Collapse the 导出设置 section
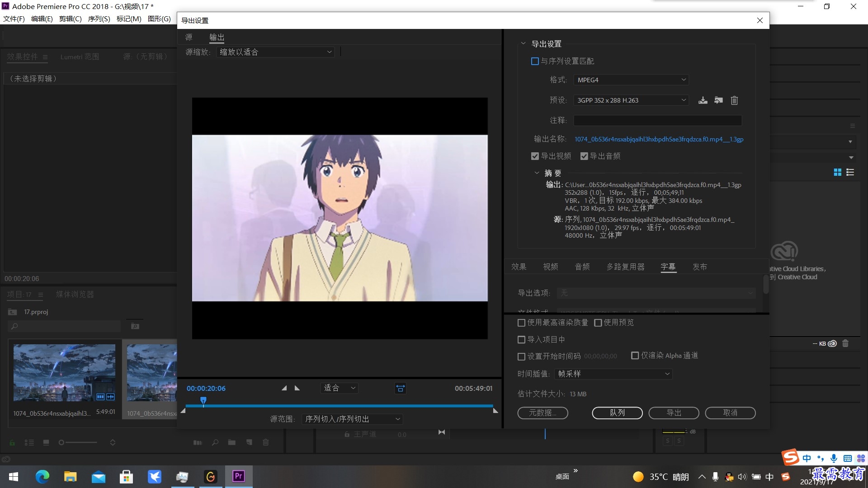868x488 pixels. tap(523, 44)
